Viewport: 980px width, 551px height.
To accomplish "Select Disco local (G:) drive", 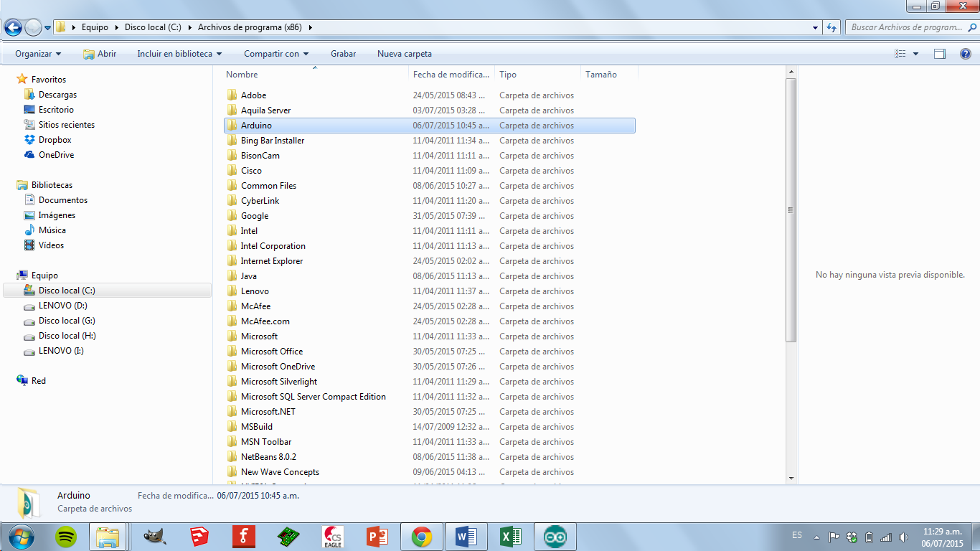I will point(67,321).
